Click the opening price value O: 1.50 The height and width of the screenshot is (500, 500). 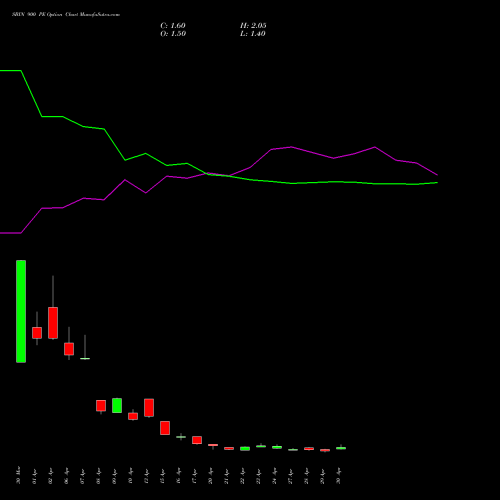173,34
